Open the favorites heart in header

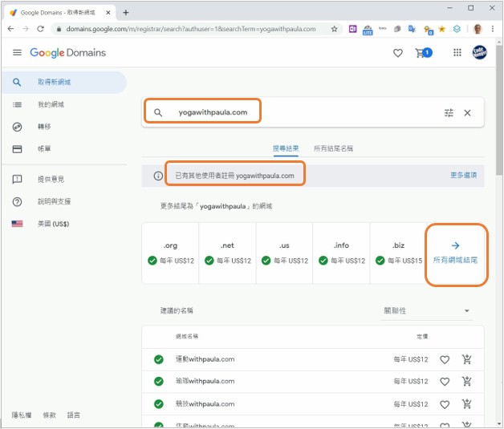(398, 53)
